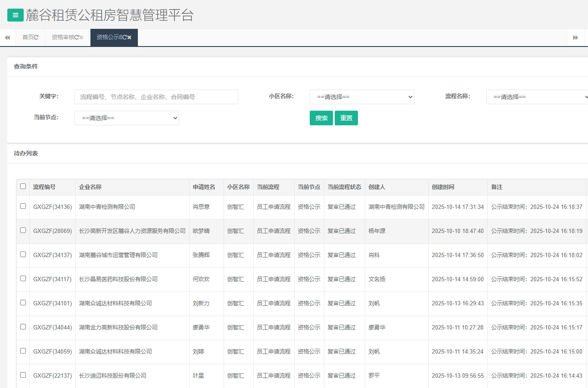Toggle the green hamburger sidebar menu
The height and width of the screenshot is (388, 588).
[x=16, y=16]
